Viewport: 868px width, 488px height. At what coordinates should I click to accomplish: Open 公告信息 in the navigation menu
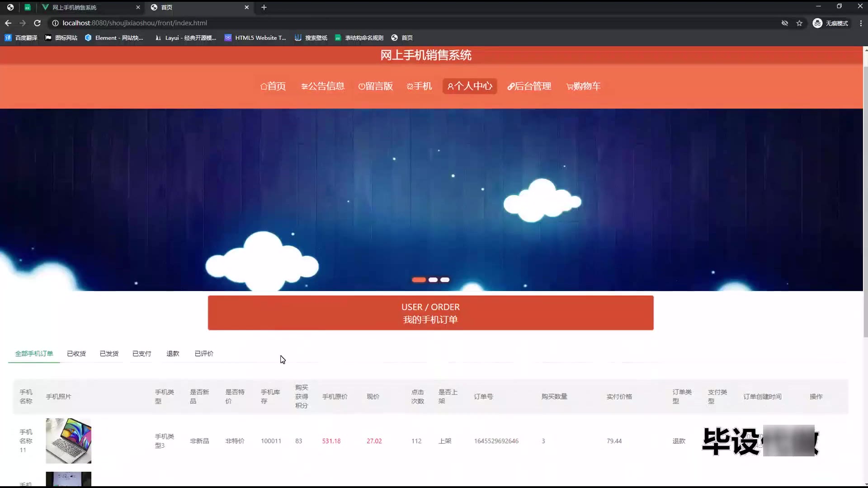coord(323,86)
